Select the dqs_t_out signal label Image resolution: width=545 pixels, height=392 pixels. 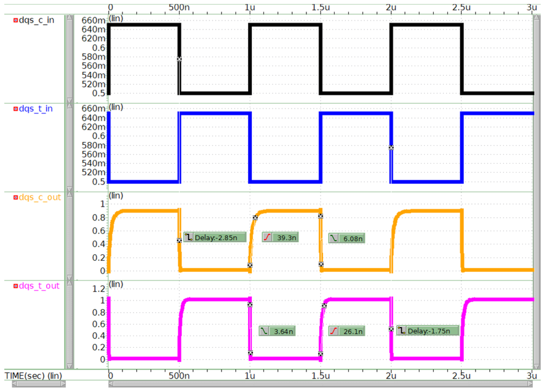click(x=39, y=286)
